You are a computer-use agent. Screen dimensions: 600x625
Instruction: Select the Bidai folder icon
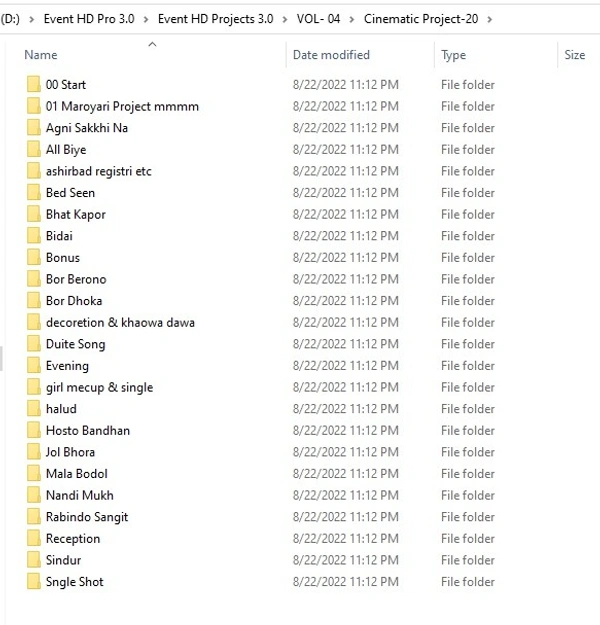pos(33,236)
